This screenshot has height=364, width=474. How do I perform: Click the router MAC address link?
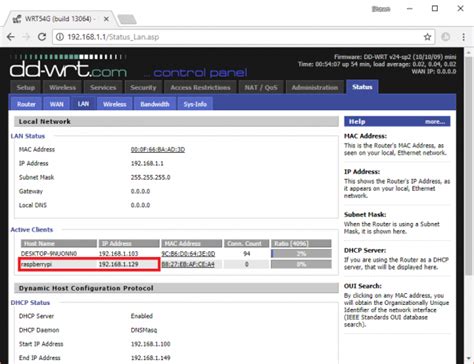point(158,150)
